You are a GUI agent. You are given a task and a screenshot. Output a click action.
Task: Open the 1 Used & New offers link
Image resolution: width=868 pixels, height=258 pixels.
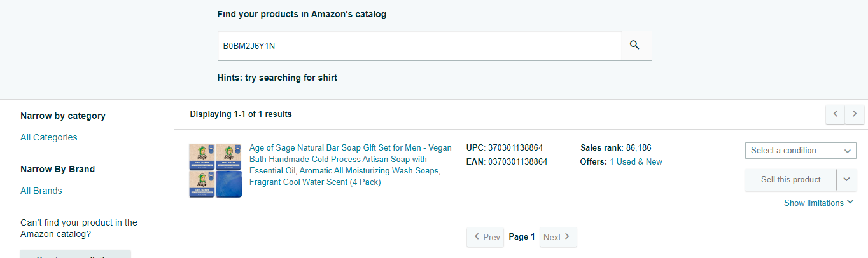(636, 162)
